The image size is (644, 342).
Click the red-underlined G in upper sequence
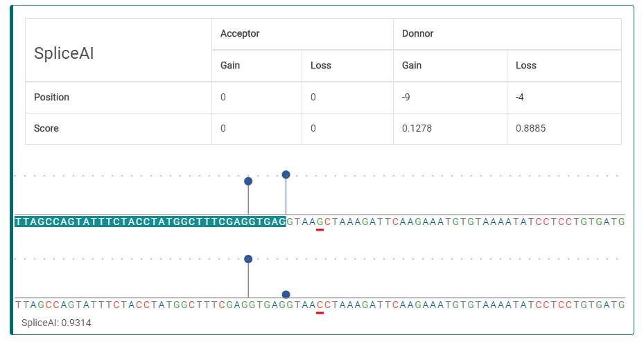320,222
